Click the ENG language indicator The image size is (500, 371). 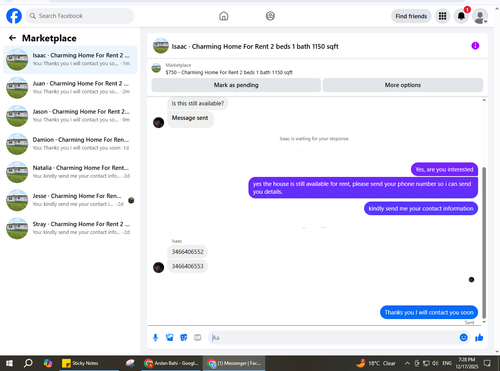click(447, 363)
